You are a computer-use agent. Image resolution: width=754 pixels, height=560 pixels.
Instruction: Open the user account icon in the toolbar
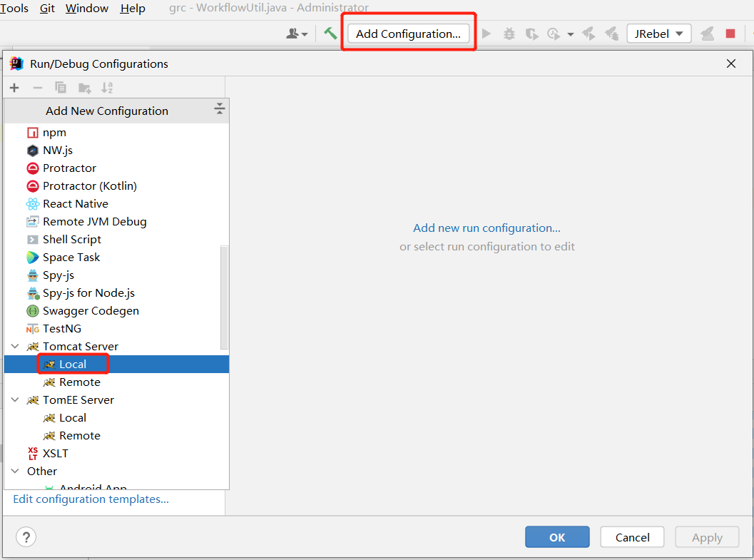[x=297, y=34]
